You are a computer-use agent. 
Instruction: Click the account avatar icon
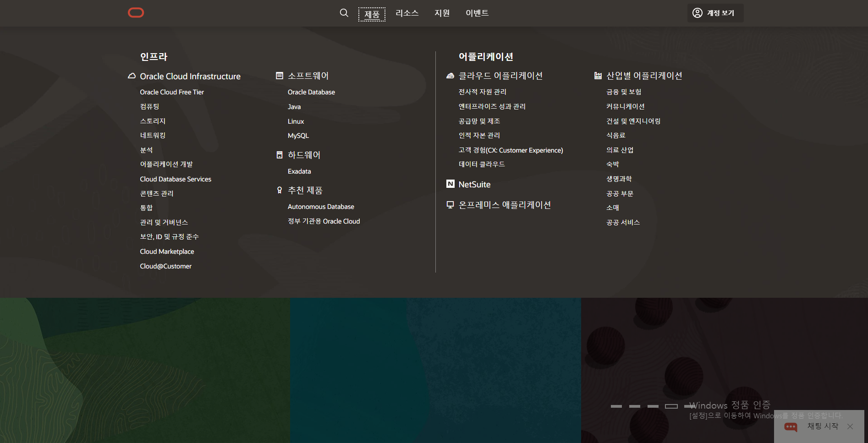pyautogui.click(x=697, y=13)
